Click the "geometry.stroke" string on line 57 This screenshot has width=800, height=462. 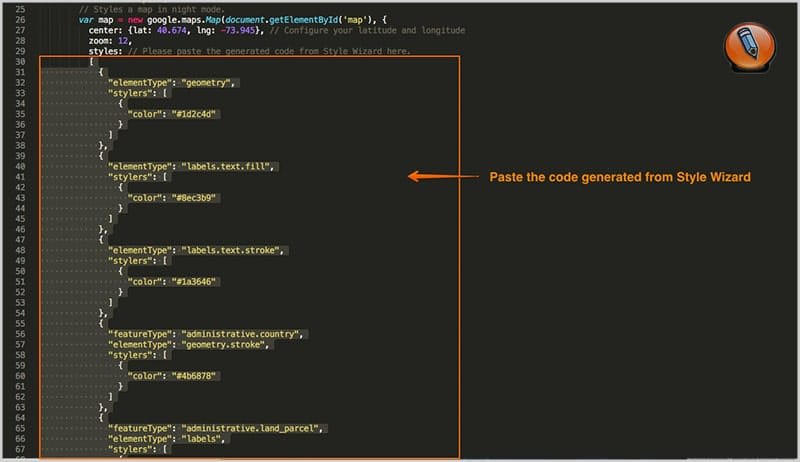tap(224, 345)
